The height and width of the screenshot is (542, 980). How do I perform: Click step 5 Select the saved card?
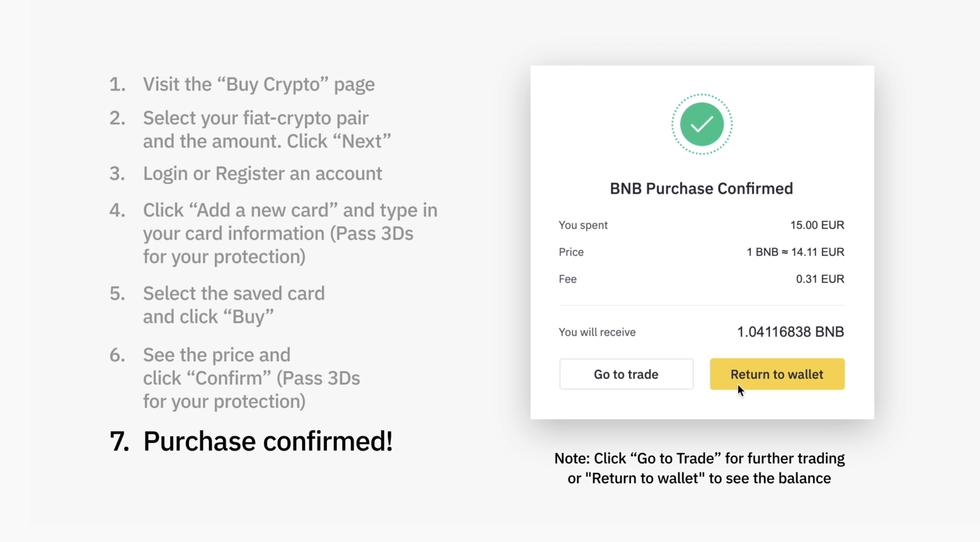(217, 305)
